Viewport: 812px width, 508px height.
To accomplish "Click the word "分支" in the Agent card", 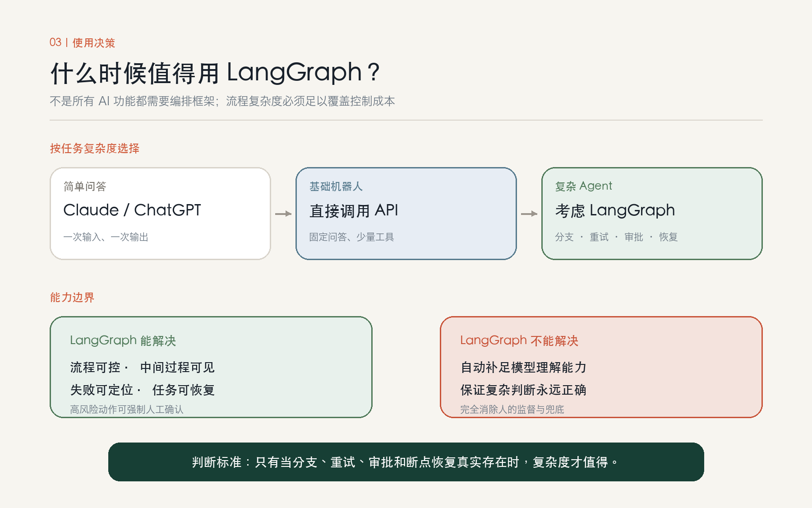I will [564, 237].
